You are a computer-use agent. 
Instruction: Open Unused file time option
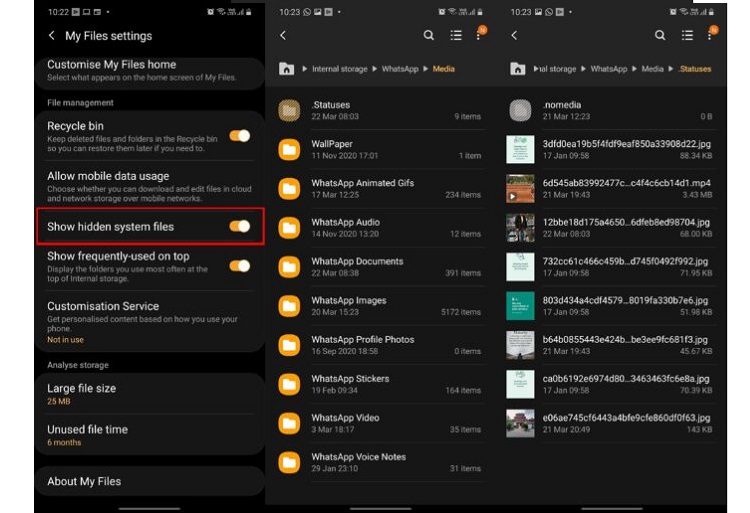(x=88, y=435)
